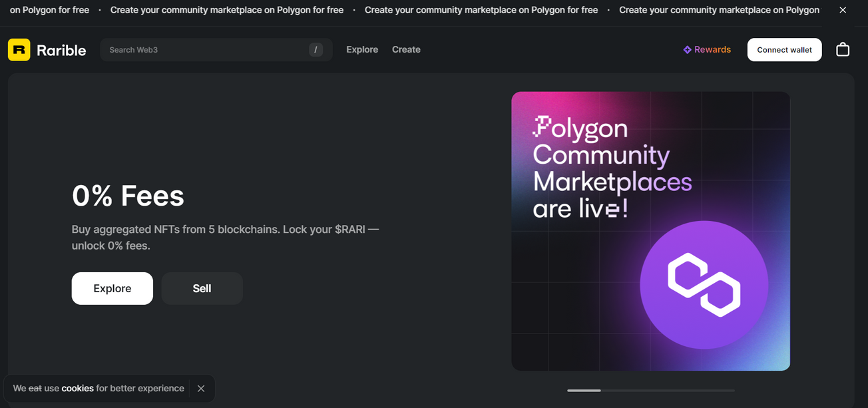Open the Explore nav menu item

point(362,50)
